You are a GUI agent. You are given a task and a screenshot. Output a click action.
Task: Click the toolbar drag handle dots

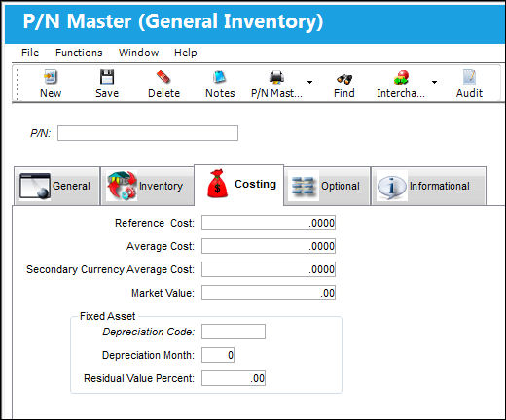pos(18,84)
